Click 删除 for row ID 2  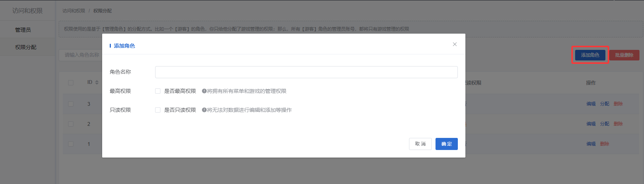point(618,124)
